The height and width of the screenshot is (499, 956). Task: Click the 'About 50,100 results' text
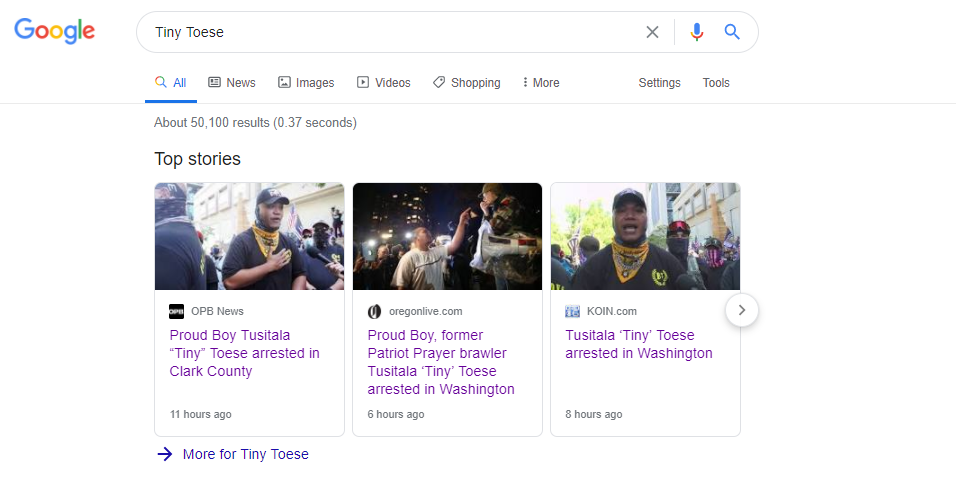tap(255, 123)
